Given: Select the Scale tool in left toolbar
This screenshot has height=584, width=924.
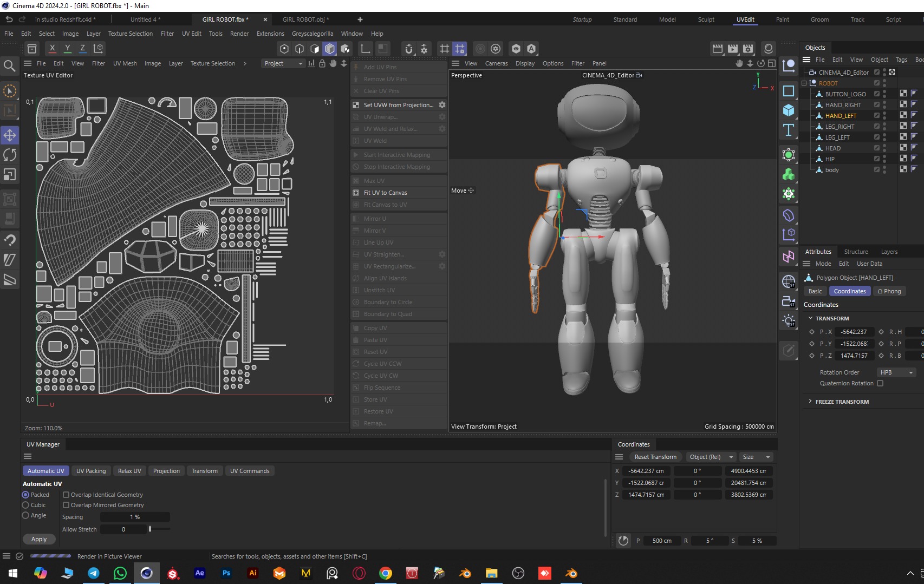Looking at the screenshot, I should pos(10,174).
